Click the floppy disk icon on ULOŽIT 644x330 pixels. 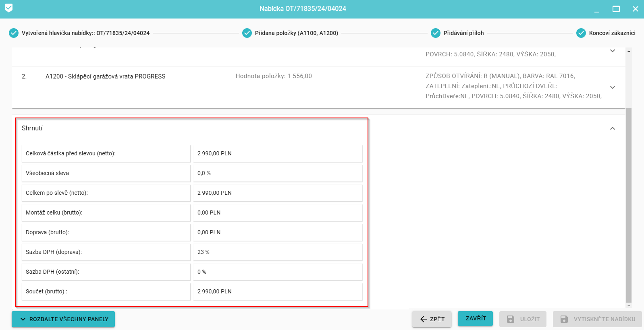click(510, 319)
